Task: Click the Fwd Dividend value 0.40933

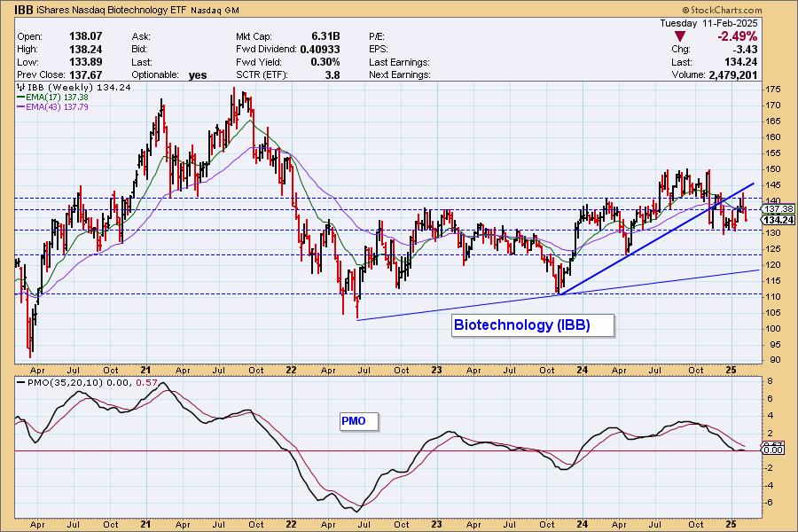Action: pos(319,50)
